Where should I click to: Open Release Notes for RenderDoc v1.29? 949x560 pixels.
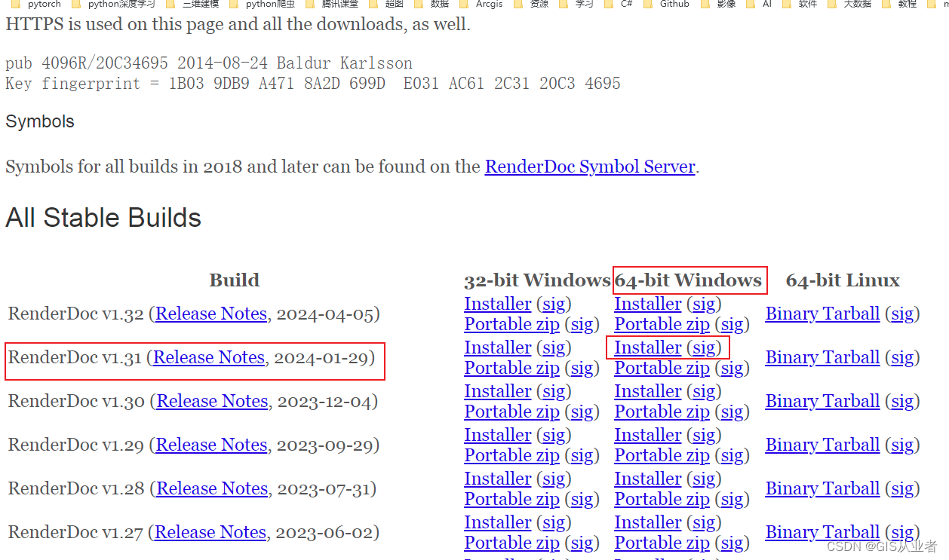[x=211, y=445]
